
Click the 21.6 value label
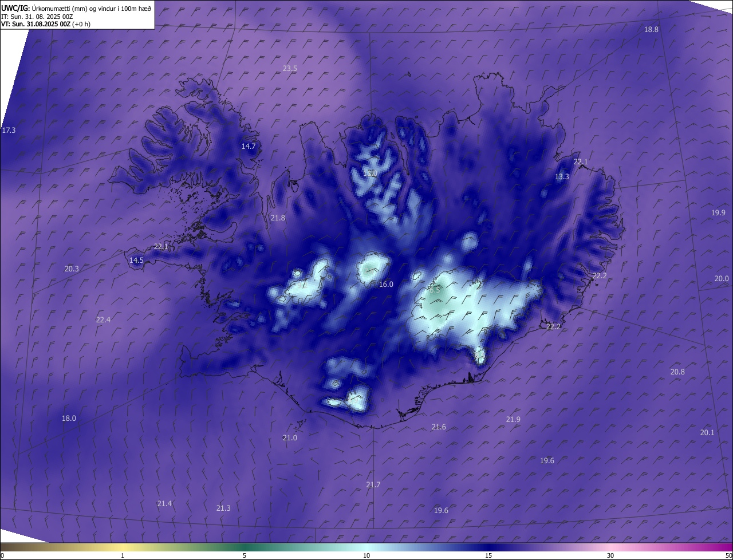pos(439,427)
